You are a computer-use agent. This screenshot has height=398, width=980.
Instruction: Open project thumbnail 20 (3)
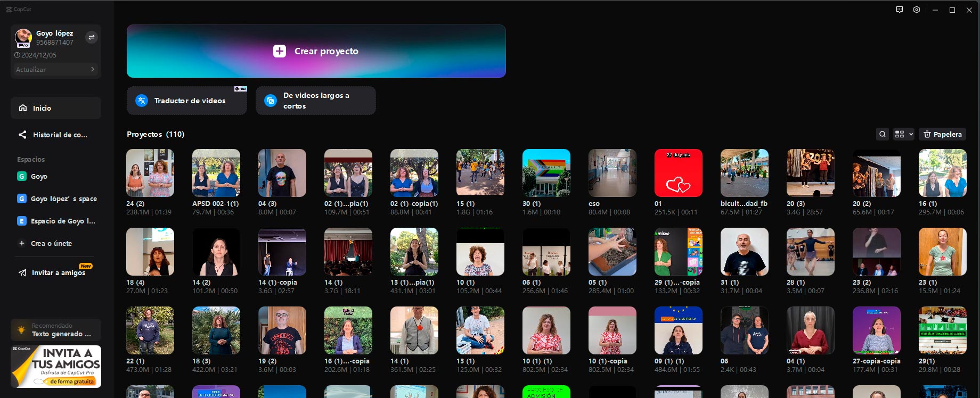click(x=811, y=173)
